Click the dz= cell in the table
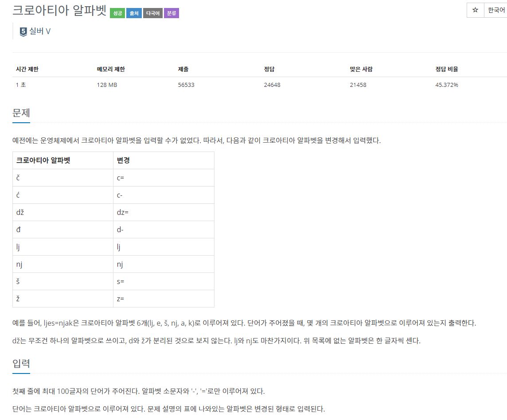 tap(164, 212)
